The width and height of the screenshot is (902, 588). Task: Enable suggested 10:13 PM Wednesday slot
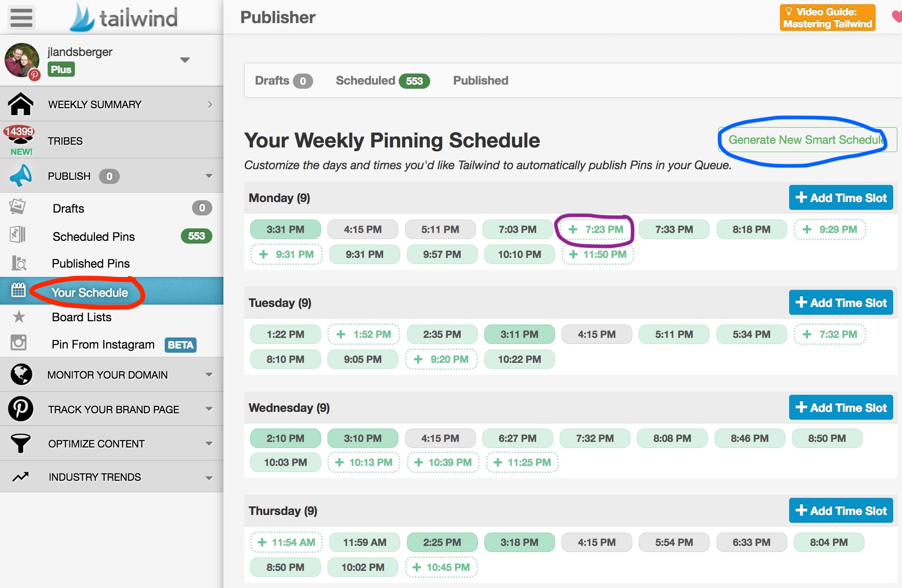pyautogui.click(x=364, y=462)
